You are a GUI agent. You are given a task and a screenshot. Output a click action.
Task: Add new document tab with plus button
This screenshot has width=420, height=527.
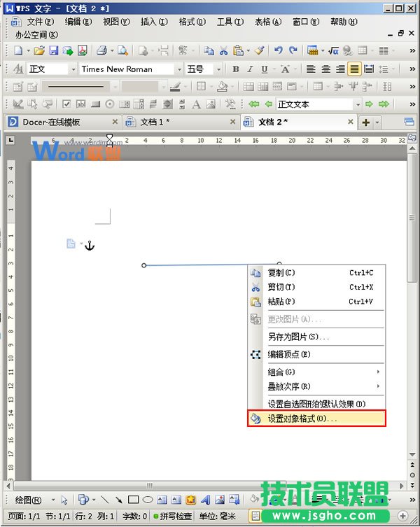click(366, 122)
